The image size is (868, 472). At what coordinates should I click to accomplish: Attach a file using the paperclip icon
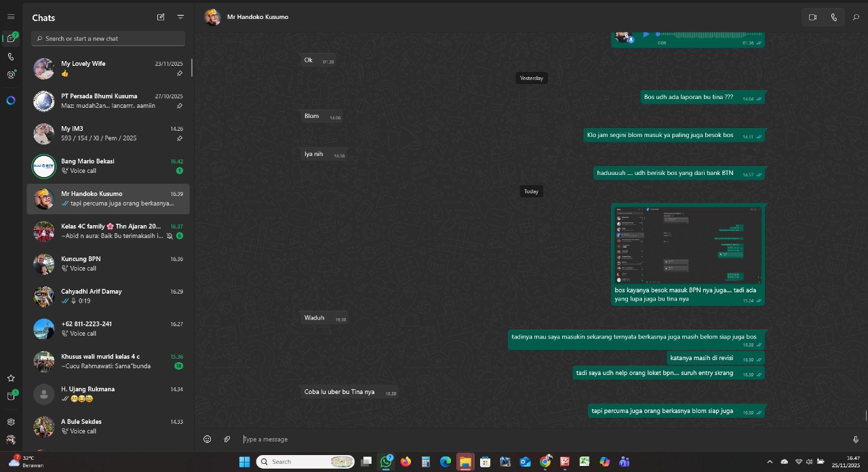[x=227, y=439]
